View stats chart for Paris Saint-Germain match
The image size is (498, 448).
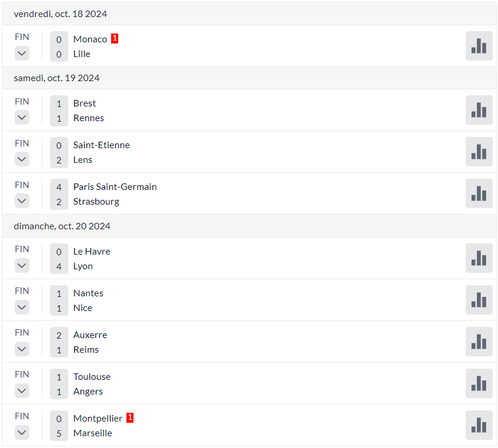point(479,193)
